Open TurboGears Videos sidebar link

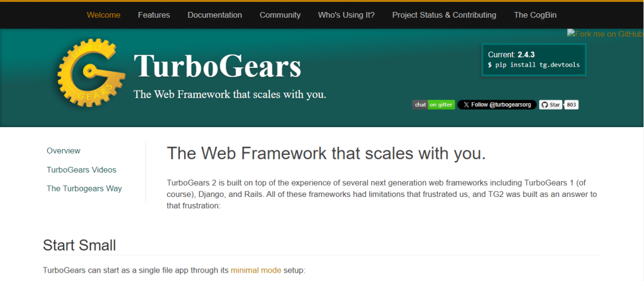point(81,170)
